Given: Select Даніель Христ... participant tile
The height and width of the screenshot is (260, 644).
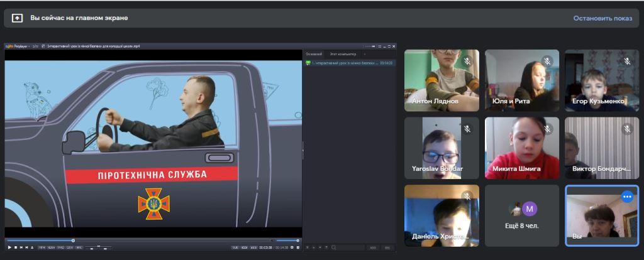Looking at the screenshot, I should point(441,215).
